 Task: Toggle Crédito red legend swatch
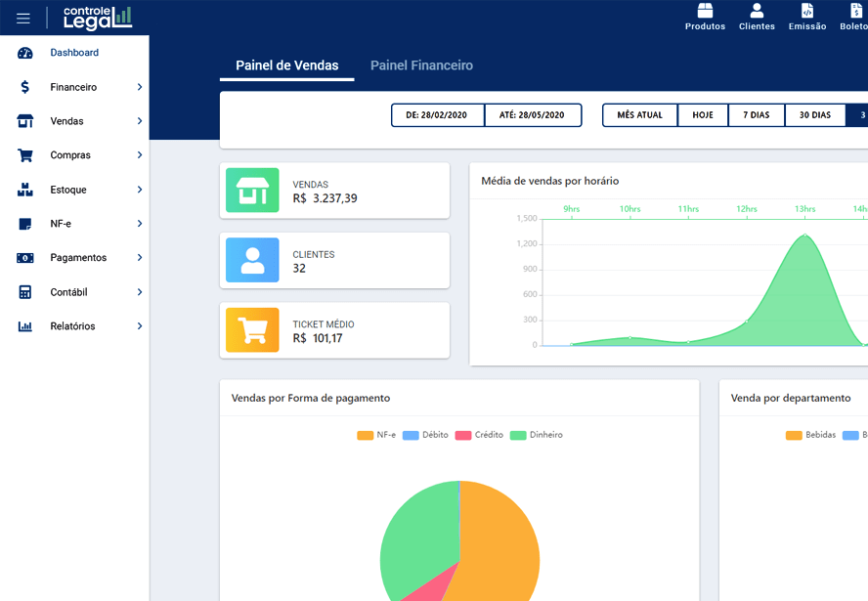click(x=462, y=435)
